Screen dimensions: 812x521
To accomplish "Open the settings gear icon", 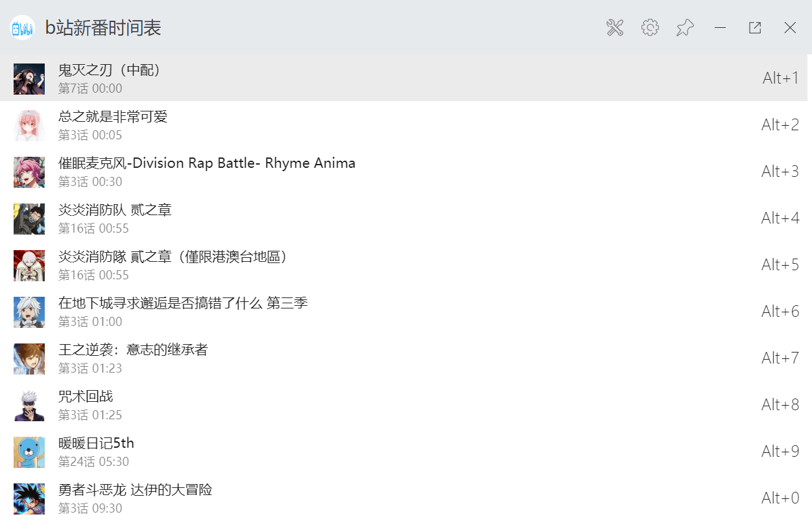I will (650, 28).
